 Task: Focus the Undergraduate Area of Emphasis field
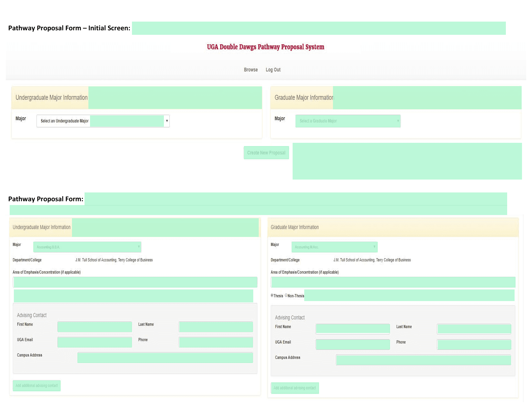135,282
